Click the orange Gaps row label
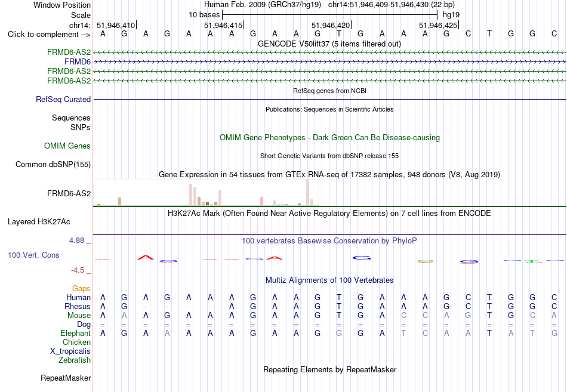The width and height of the screenshot is (567, 392). [81, 289]
